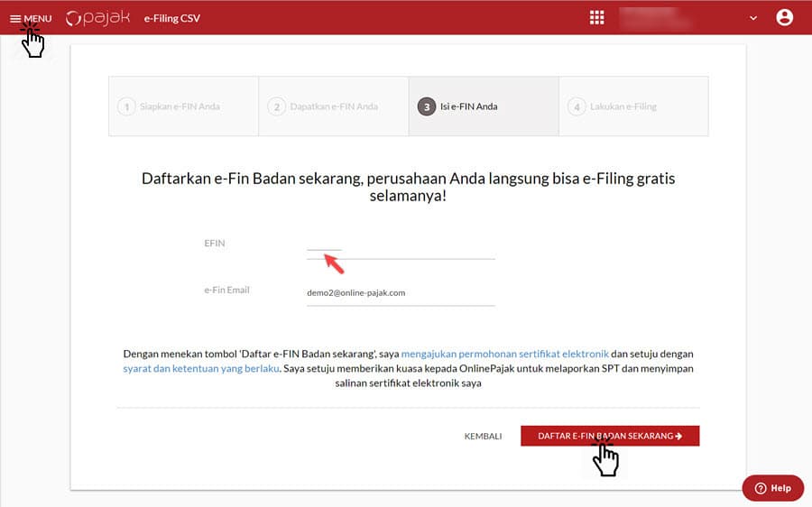The width and height of the screenshot is (812, 507).
Task: Select the e-Filing CSV header title
Action: (172, 18)
